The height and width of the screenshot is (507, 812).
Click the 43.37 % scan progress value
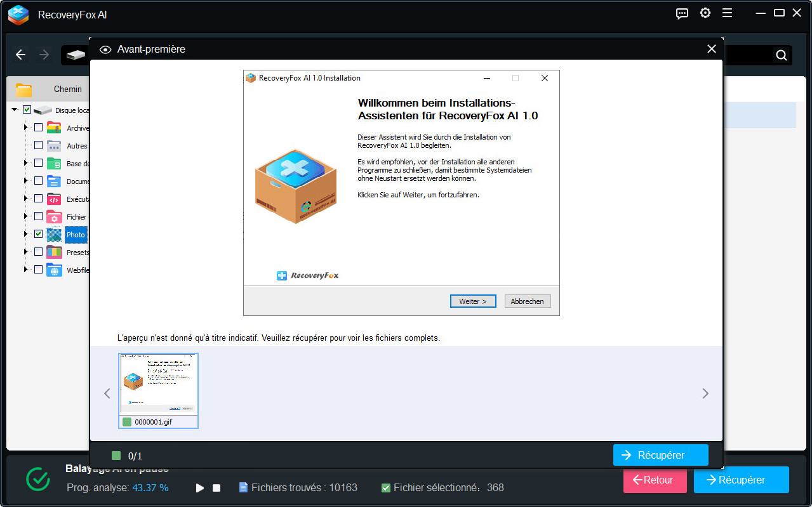[x=150, y=488]
